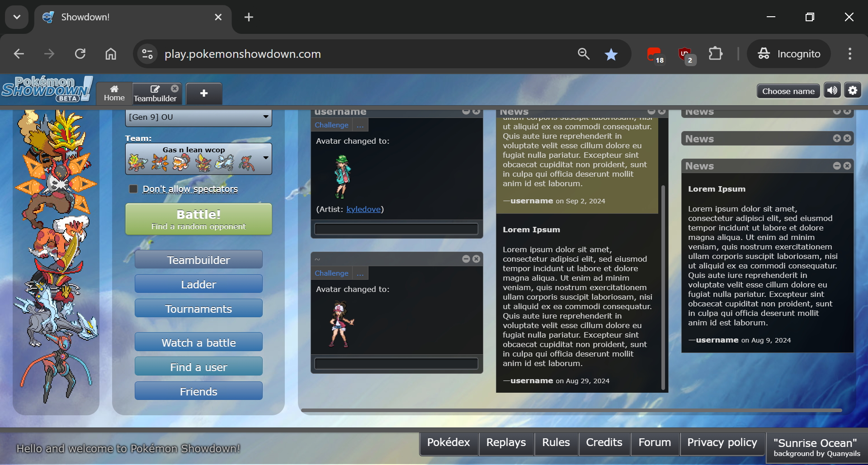
Task: Bookmark this page with the star icon
Action: [x=611, y=54]
